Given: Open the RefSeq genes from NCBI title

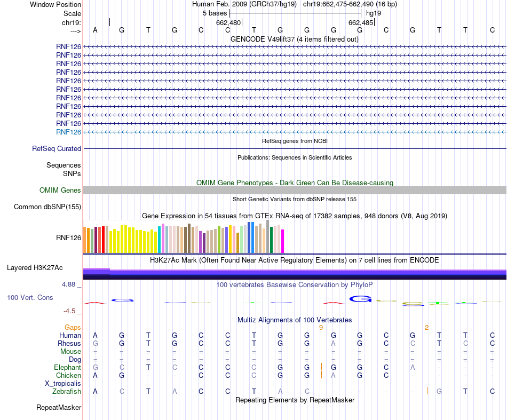Looking at the screenshot, I should point(295,141).
